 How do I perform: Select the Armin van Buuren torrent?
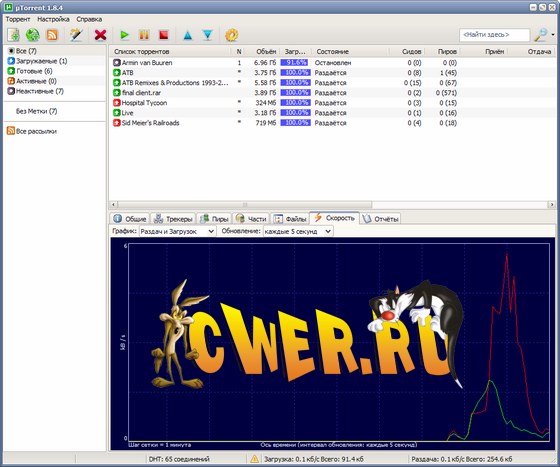[x=332, y=63]
